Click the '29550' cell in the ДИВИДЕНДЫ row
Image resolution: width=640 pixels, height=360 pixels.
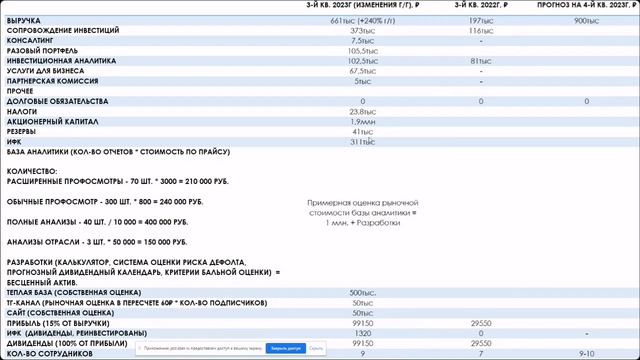481,343
